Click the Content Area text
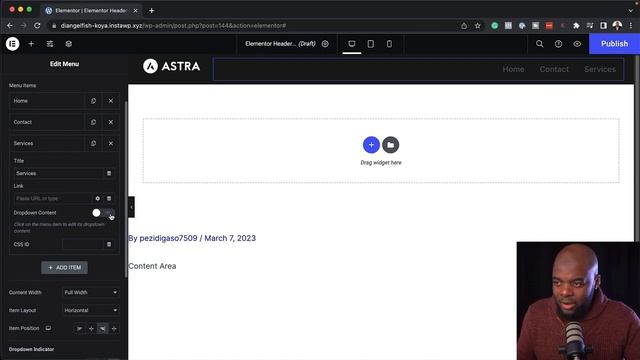This screenshot has height=360, width=640. (x=152, y=266)
